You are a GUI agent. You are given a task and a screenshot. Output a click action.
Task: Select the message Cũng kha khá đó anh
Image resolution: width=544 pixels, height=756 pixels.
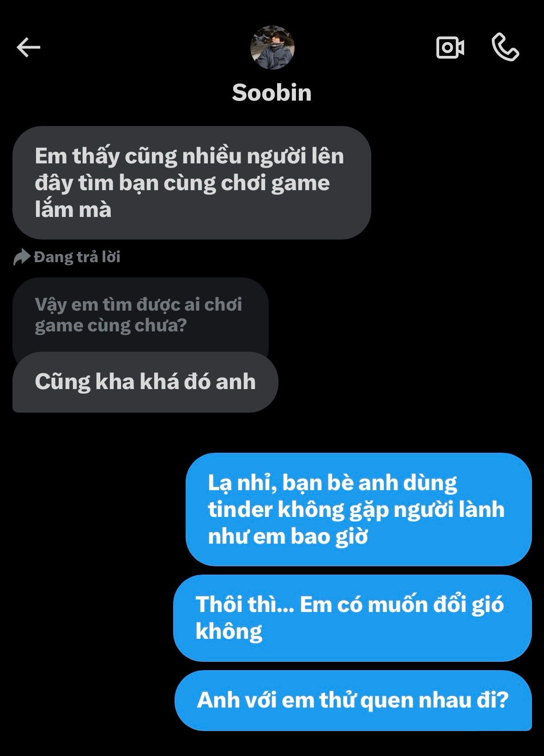click(145, 382)
